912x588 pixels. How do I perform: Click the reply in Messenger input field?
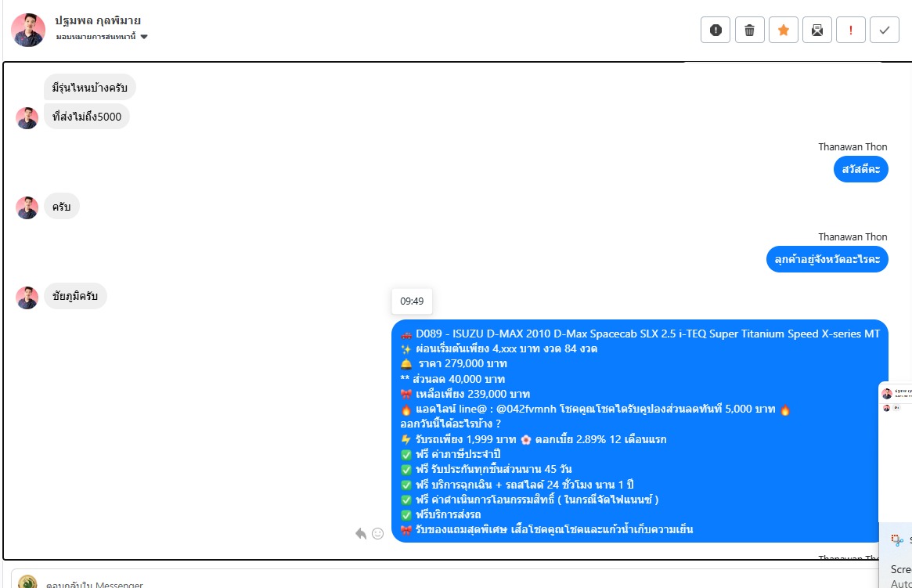(445, 583)
